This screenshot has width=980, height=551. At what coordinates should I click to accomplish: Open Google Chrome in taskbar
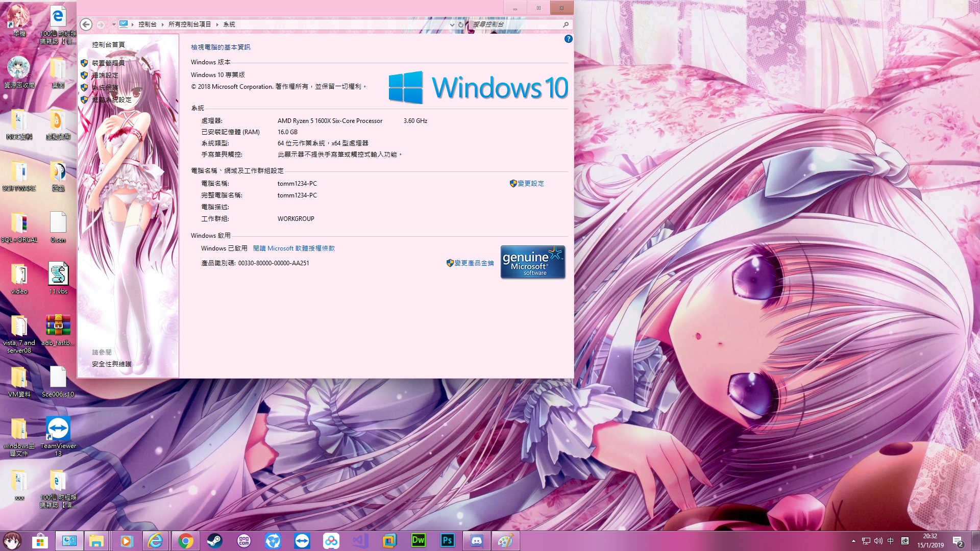pos(185,541)
